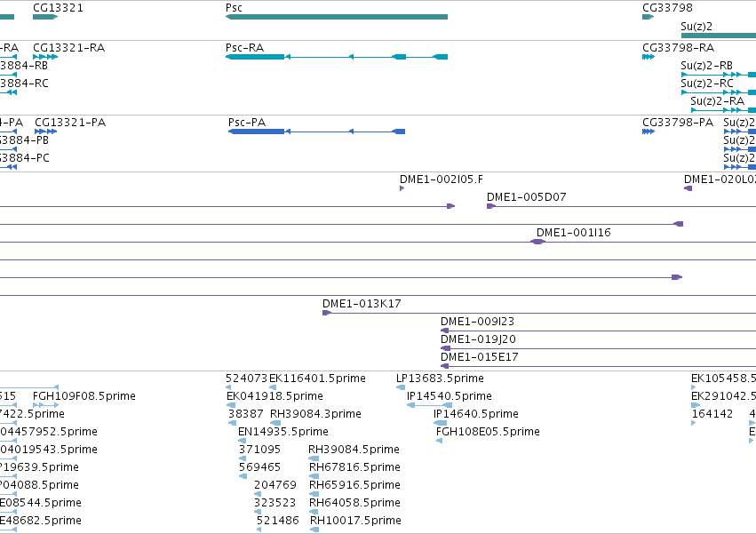Viewport: 756px width, 534px height.
Task: Click the CG33798-RA transcript label
Action: (x=678, y=48)
